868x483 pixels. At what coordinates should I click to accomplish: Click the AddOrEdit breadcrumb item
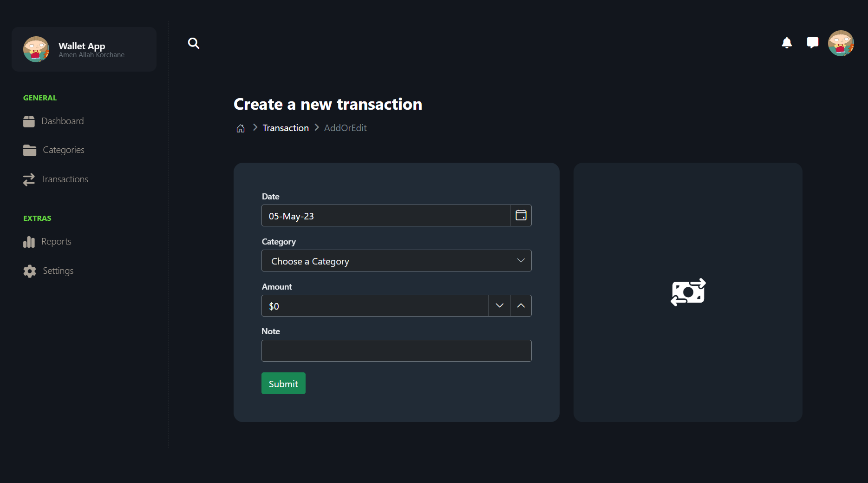(x=345, y=127)
